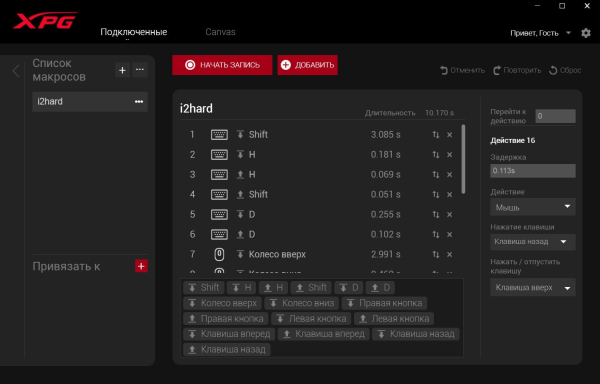Select Клавиша вперед down chip
Image resolution: width=600 pixels, height=384 pixels.
pos(229,334)
